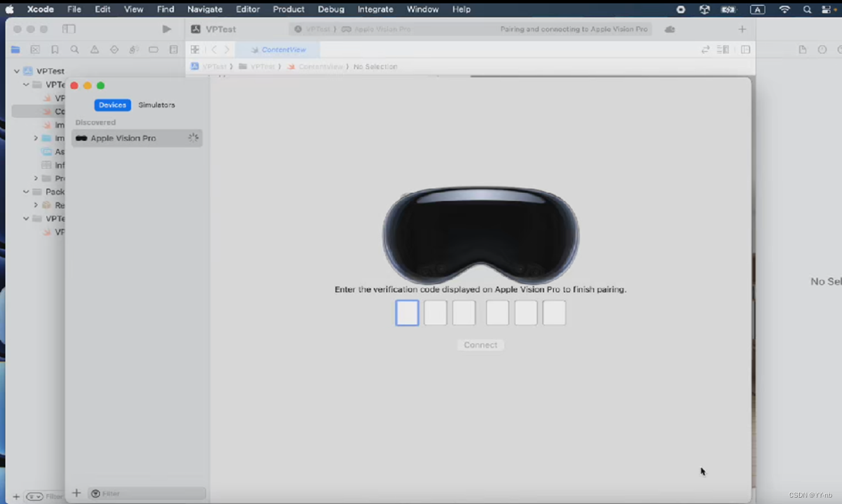Click the first verification code box
The width and height of the screenshot is (842, 504).
tap(407, 313)
